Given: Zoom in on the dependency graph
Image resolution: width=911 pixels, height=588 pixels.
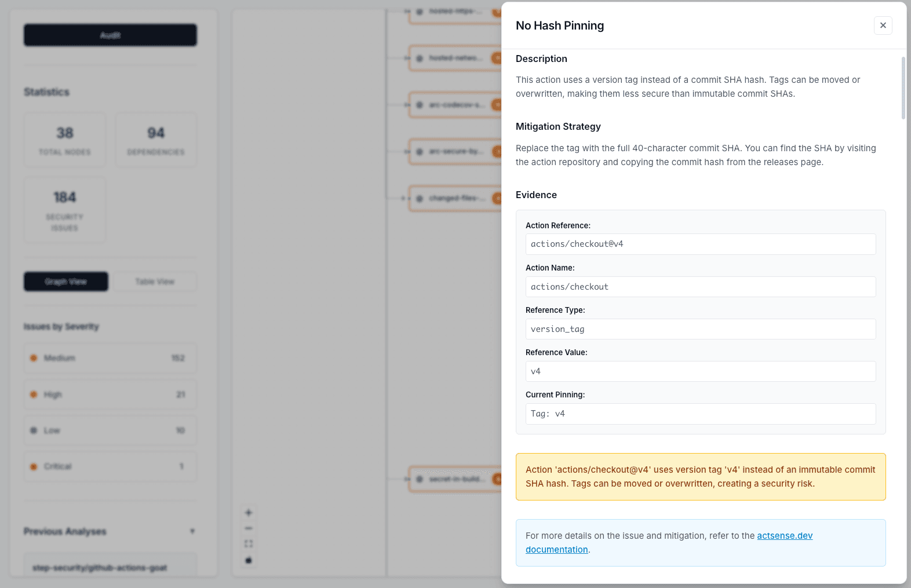Looking at the screenshot, I should coord(248,512).
